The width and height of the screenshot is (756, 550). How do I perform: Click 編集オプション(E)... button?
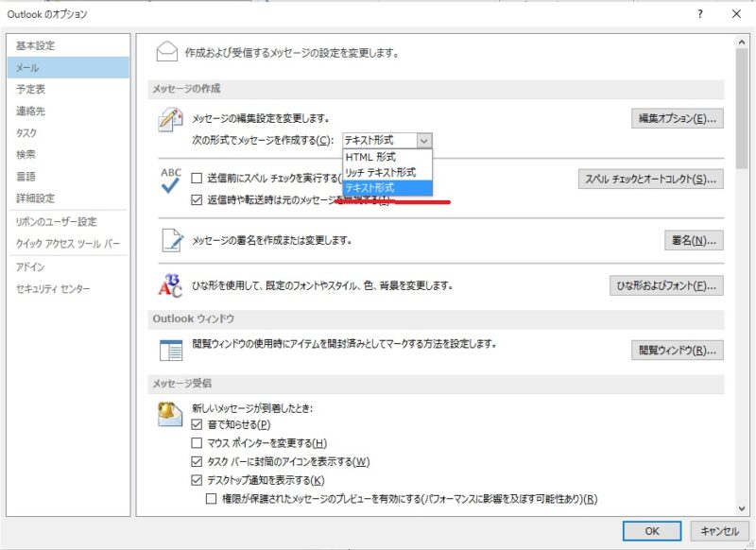[x=678, y=118]
